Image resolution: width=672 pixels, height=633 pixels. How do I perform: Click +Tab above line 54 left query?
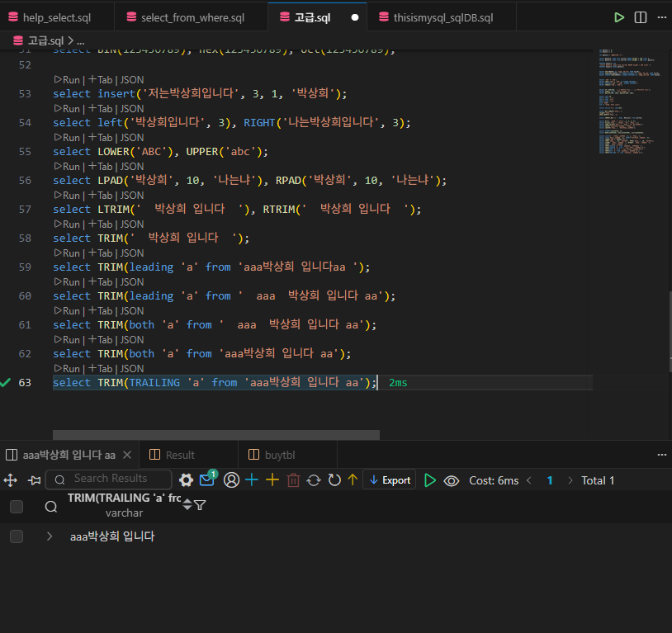tap(100, 109)
